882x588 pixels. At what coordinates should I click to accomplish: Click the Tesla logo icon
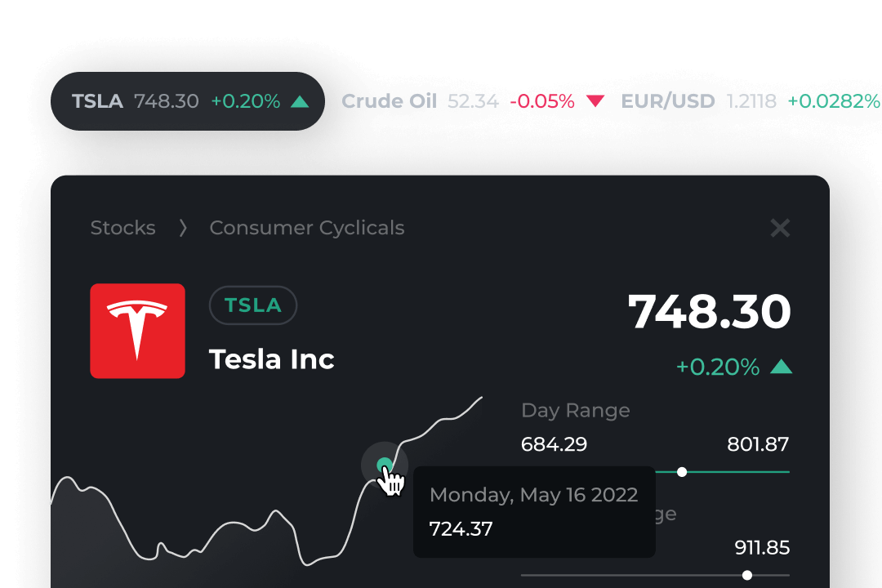click(x=137, y=331)
